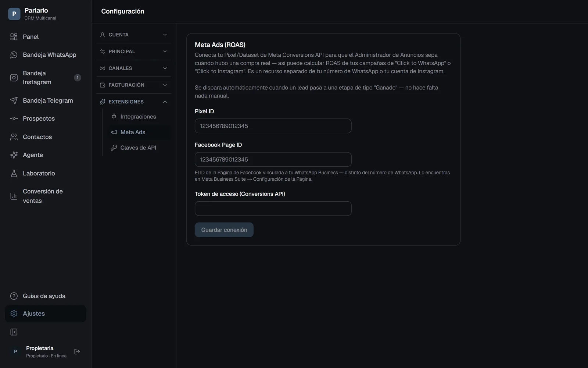
Task: Click the Parlario logo icon
Action: point(14,14)
